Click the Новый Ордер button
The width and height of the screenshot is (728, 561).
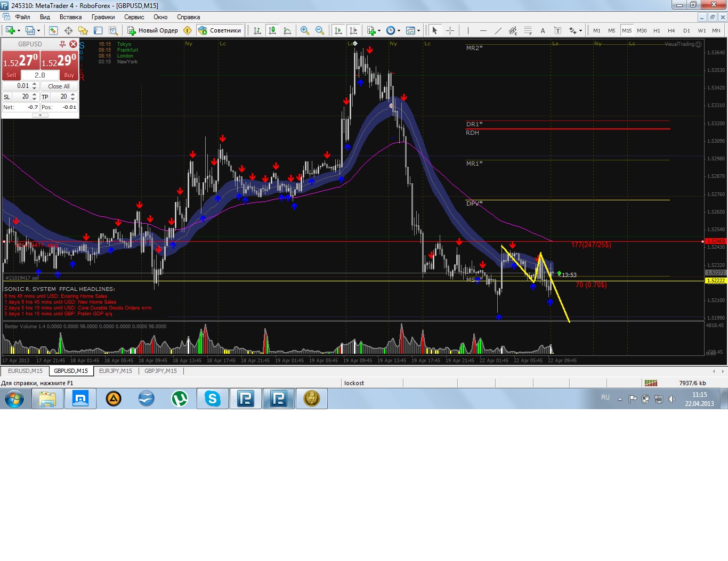tap(152, 30)
